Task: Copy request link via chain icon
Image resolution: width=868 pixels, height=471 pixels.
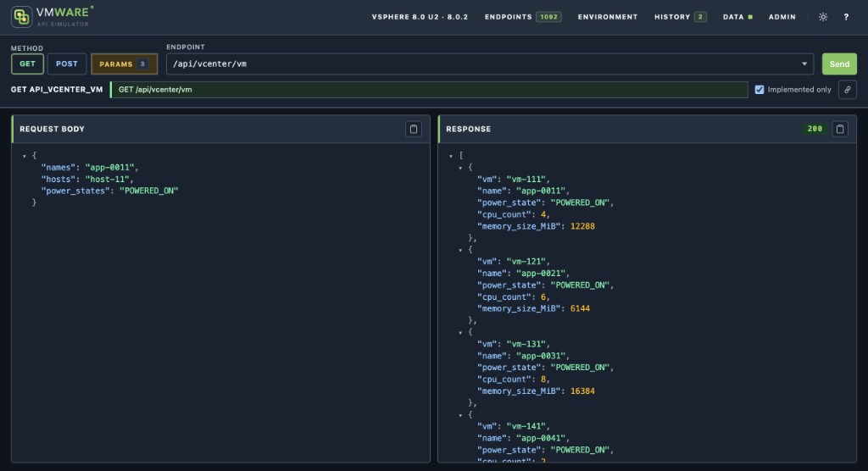Action: [848, 90]
